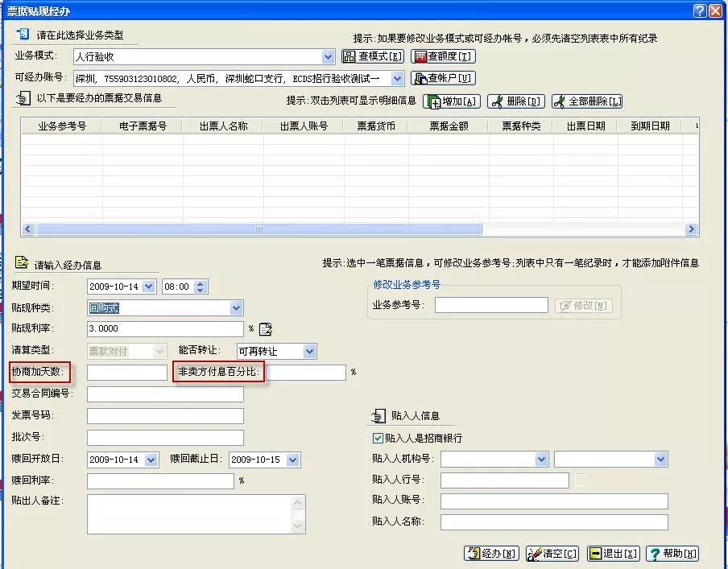Exit the dialog with 退出 button
This screenshot has height=569, width=728.
click(613, 554)
